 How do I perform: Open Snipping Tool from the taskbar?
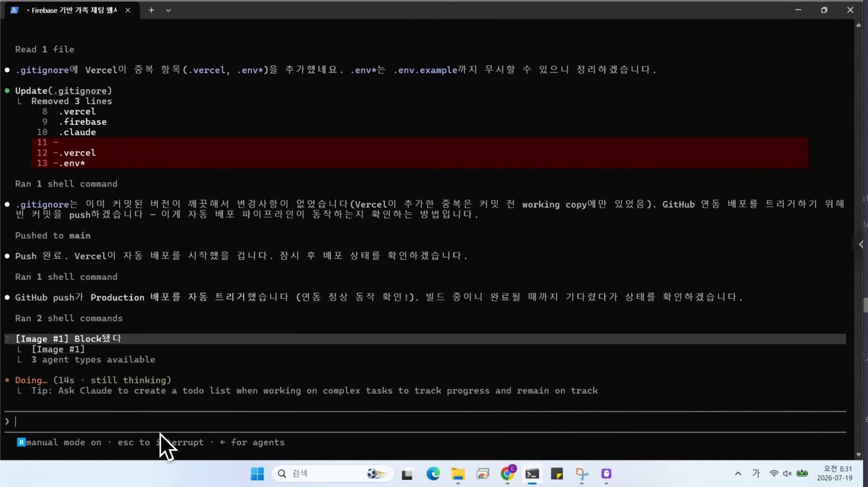pyautogui.click(x=582, y=474)
